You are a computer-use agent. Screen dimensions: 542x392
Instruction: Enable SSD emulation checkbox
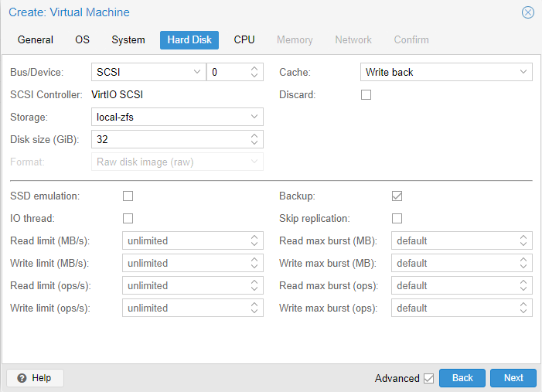[x=128, y=196]
